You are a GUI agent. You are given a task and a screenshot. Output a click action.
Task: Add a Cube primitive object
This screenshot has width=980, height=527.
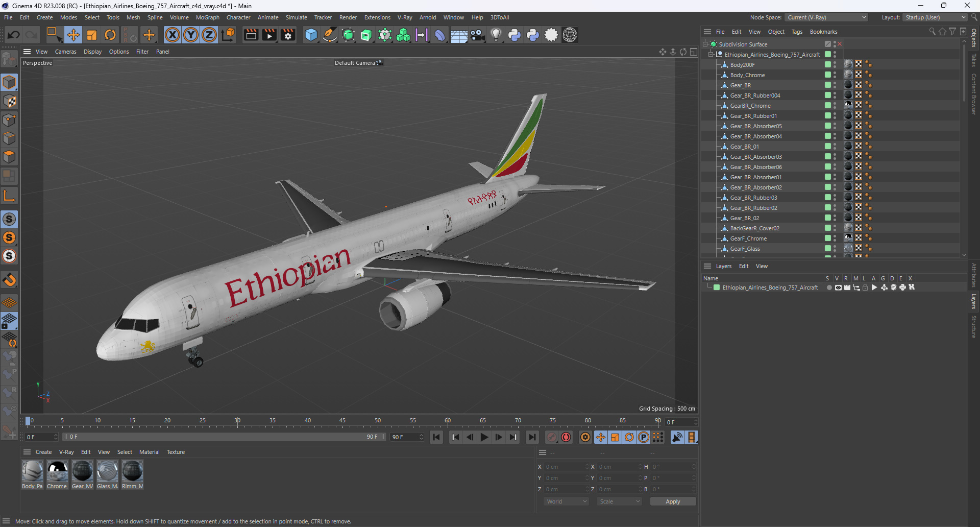click(x=311, y=35)
